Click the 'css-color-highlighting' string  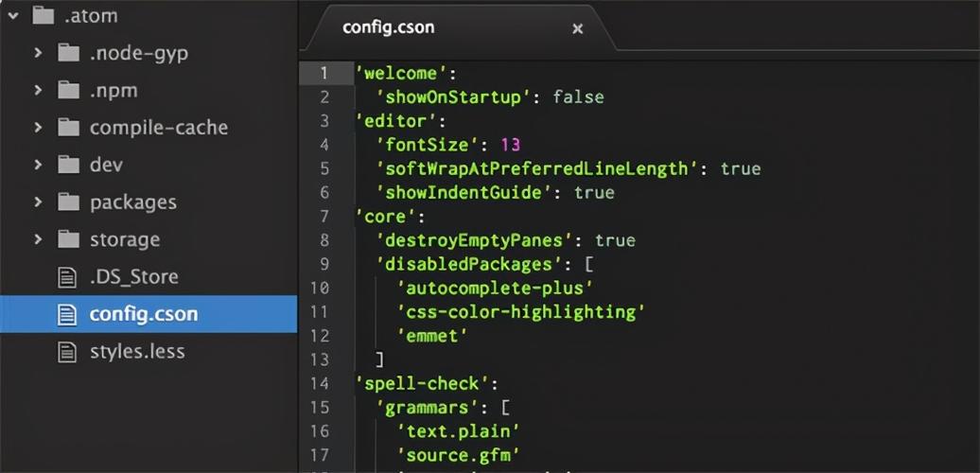(x=521, y=312)
